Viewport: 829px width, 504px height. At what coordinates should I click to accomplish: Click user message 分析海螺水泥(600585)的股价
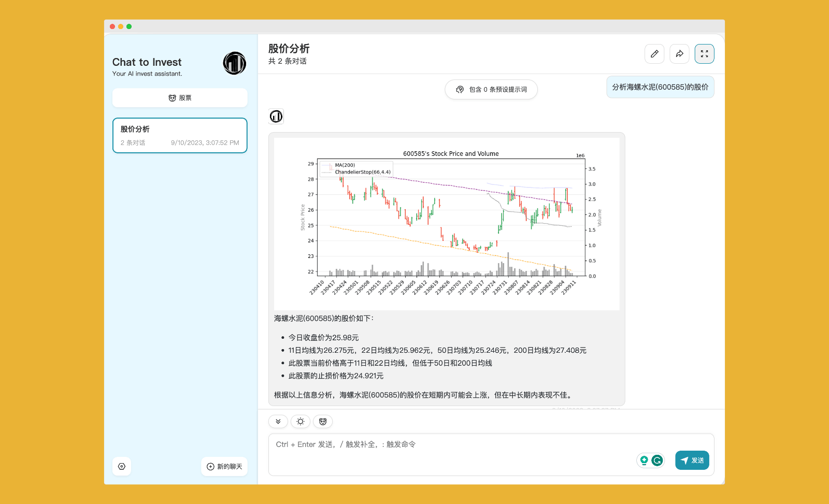(660, 87)
